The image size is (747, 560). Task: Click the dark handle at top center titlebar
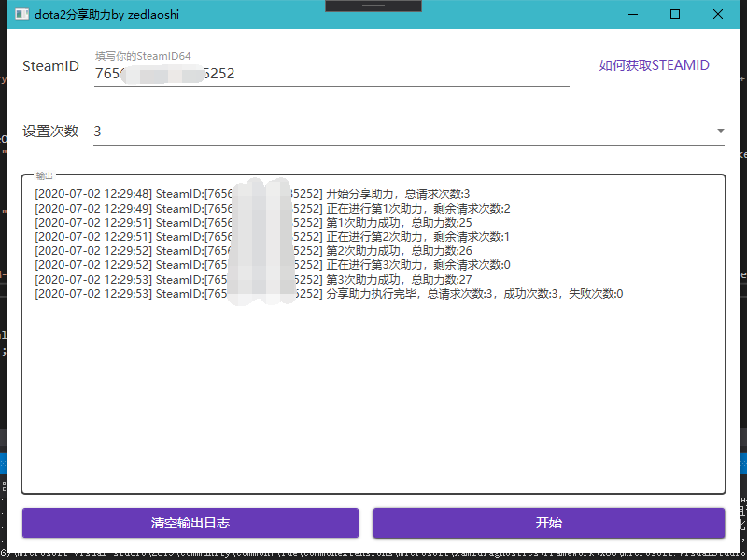tap(373, 5)
